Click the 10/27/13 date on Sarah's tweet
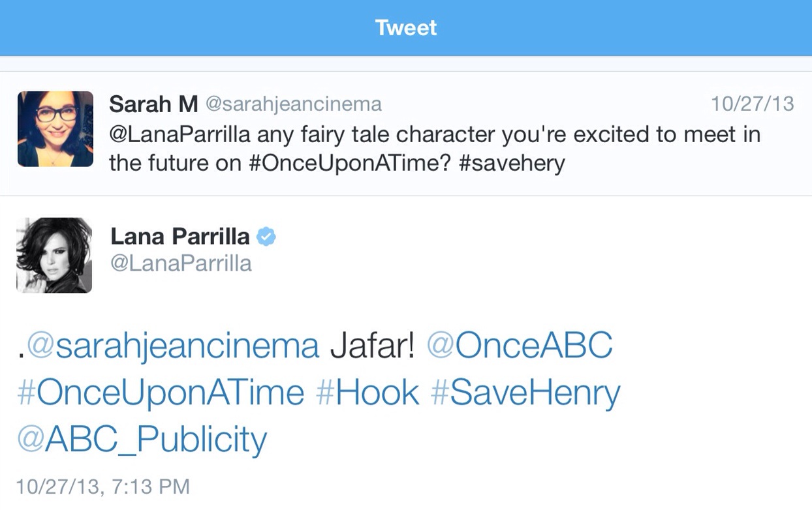812x510 pixels. pyautogui.click(x=752, y=104)
